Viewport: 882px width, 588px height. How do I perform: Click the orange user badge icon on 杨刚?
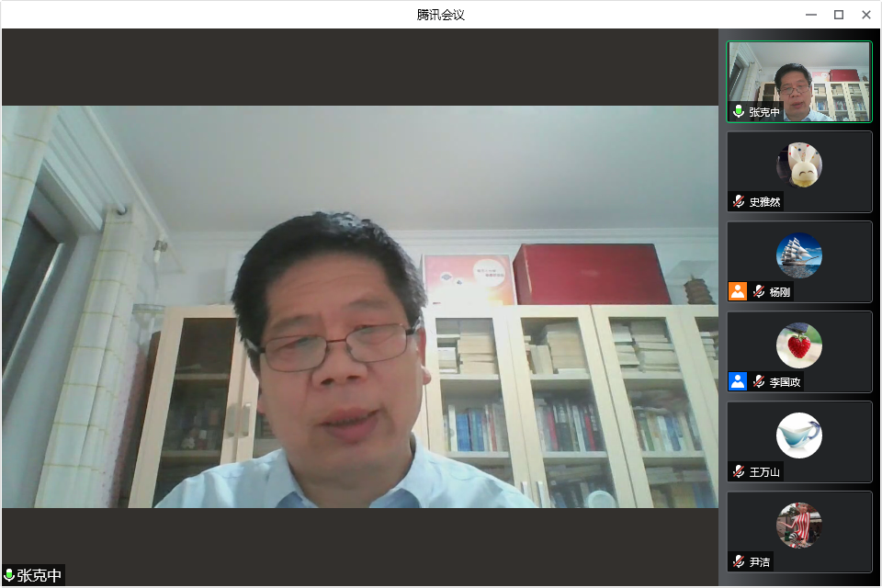coord(738,291)
